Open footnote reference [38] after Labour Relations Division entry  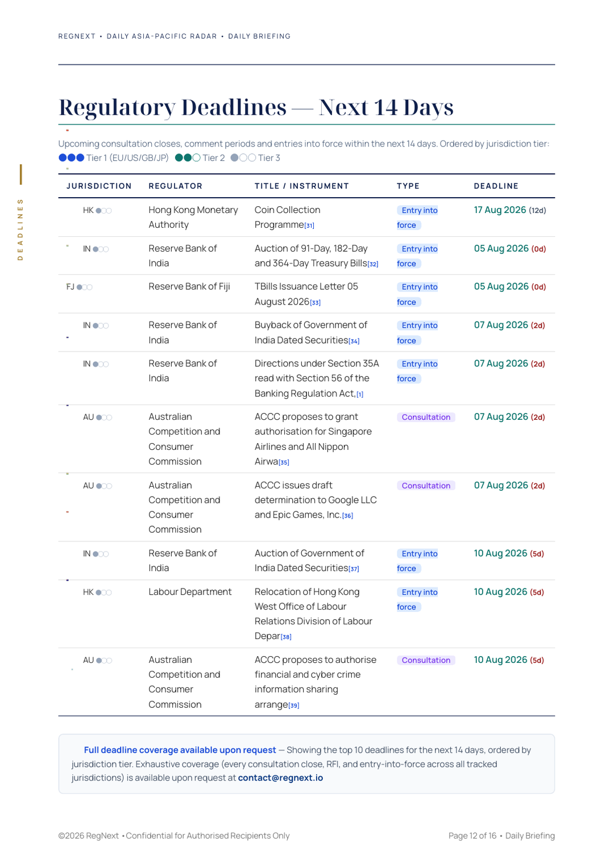286,637
